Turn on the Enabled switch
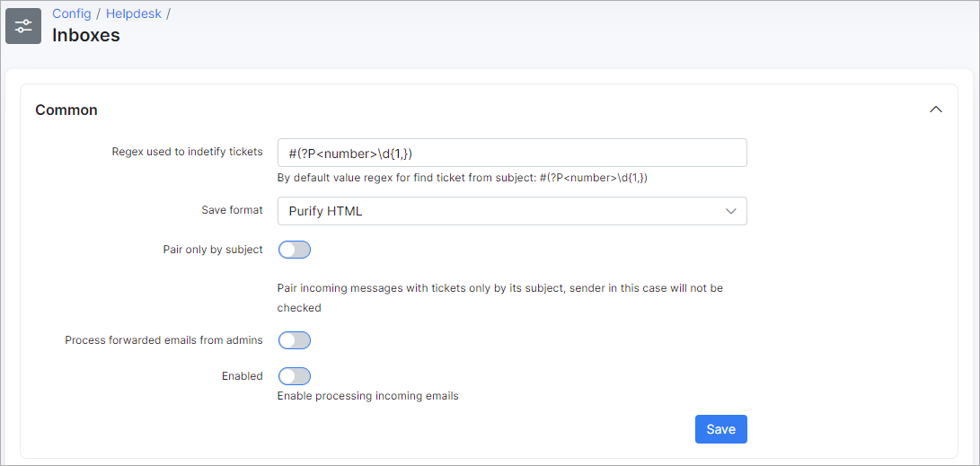Screen dimensions: 980x466 [295, 377]
